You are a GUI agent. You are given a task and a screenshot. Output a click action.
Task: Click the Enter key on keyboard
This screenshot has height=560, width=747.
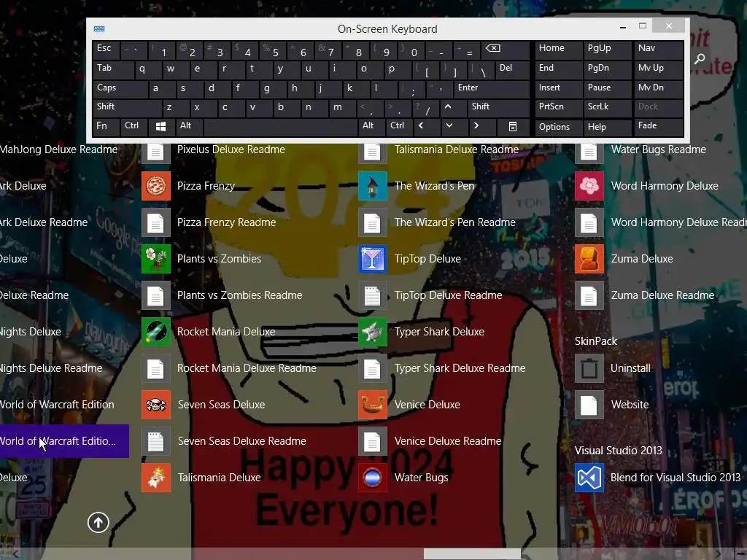pos(491,88)
